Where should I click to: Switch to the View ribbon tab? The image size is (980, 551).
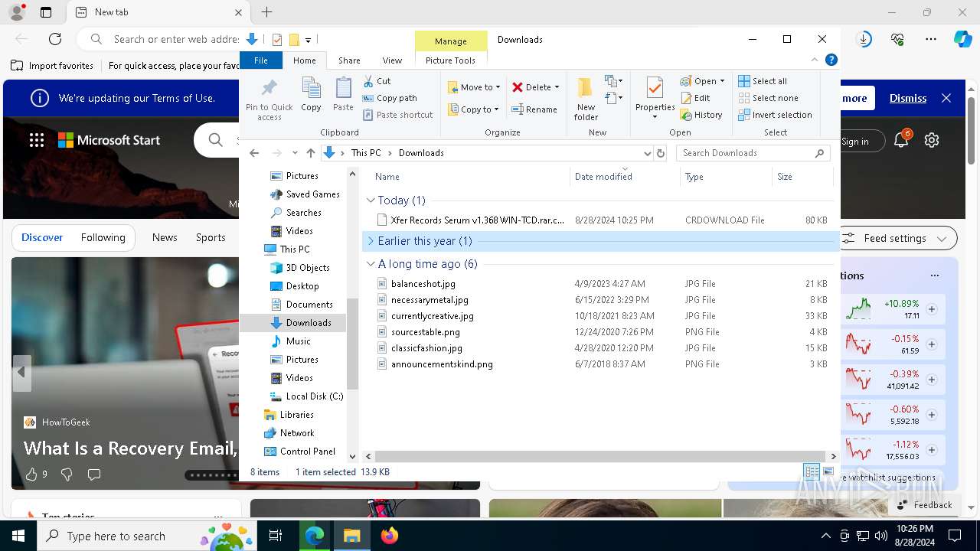pyautogui.click(x=392, y=60)
